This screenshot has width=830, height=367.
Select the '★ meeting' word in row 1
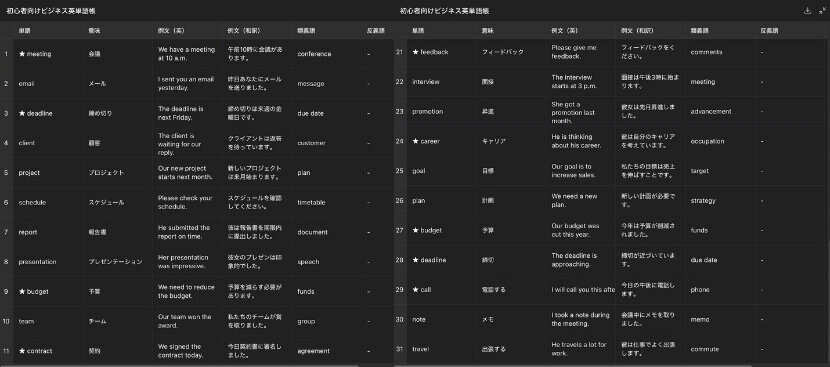click(x=35, y=54)
